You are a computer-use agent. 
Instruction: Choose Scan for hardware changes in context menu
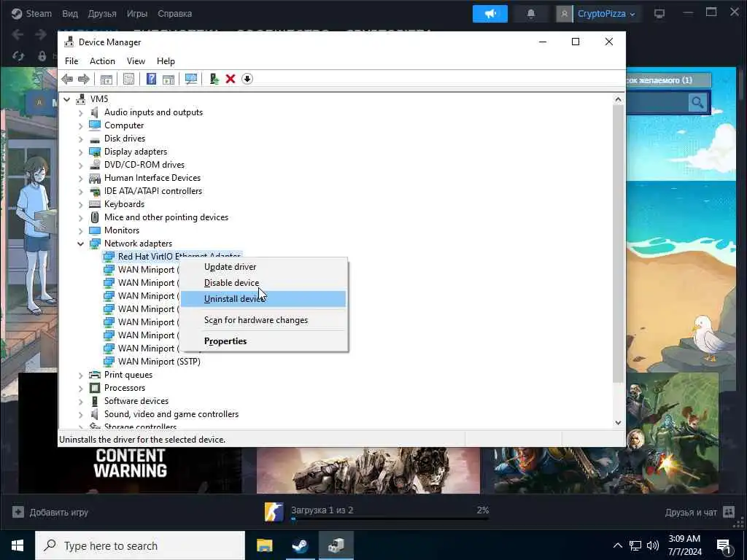tap(263, 320)
